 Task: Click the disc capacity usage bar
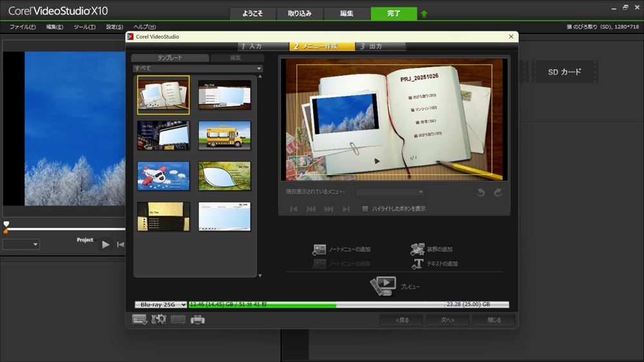point(348,304)
